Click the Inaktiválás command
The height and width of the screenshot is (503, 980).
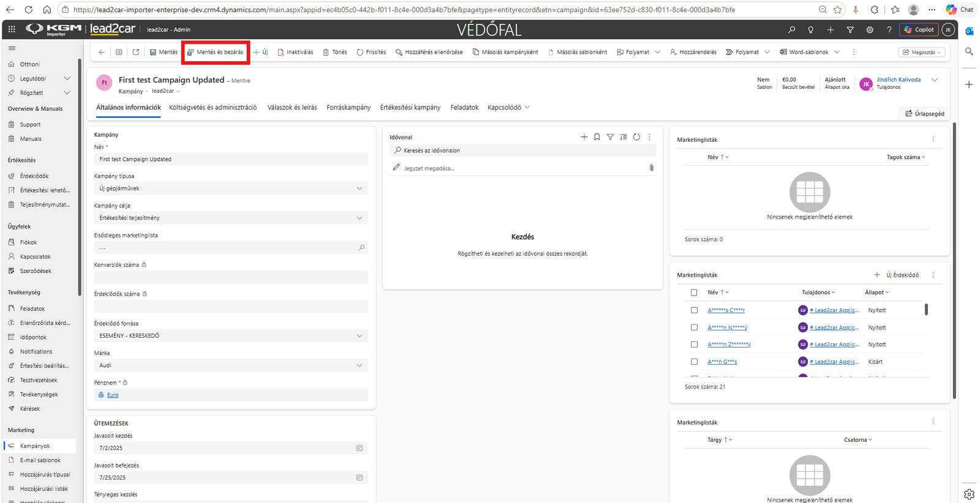(x=295, y=52)
